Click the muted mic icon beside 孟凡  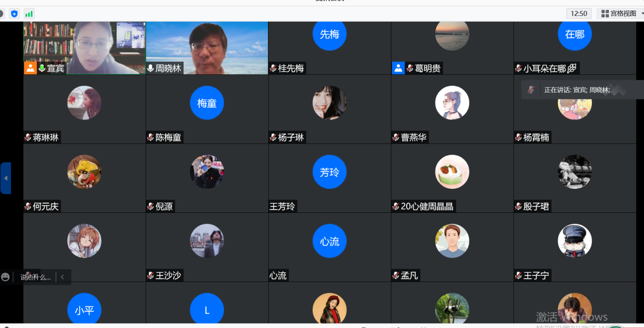pos(395,276)
